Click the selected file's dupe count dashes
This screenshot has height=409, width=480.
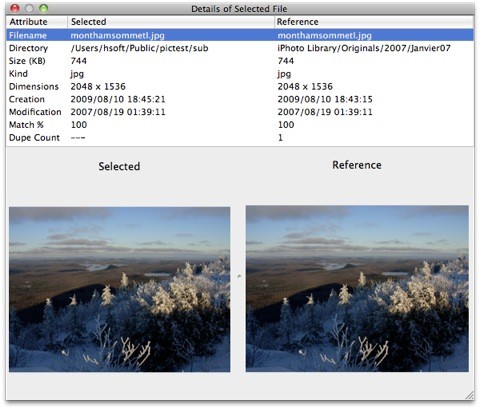pyautogui.click(x=78, y=138)
